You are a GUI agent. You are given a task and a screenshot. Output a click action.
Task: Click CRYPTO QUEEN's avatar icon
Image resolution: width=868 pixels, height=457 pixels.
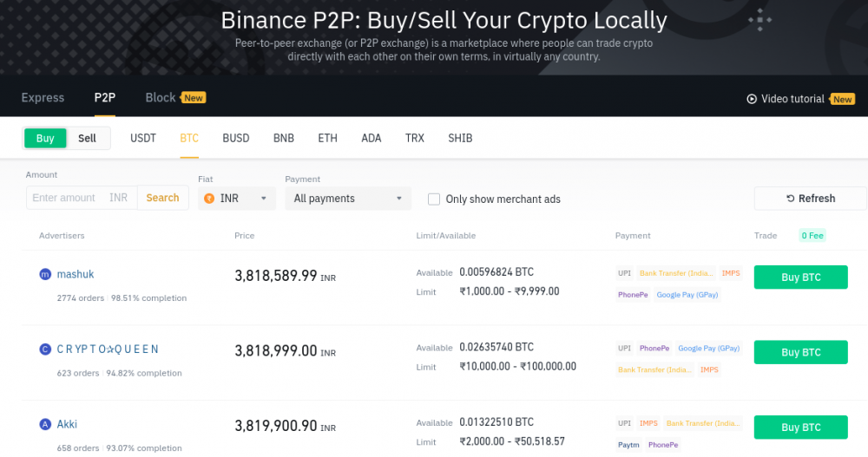coord(45,349)
